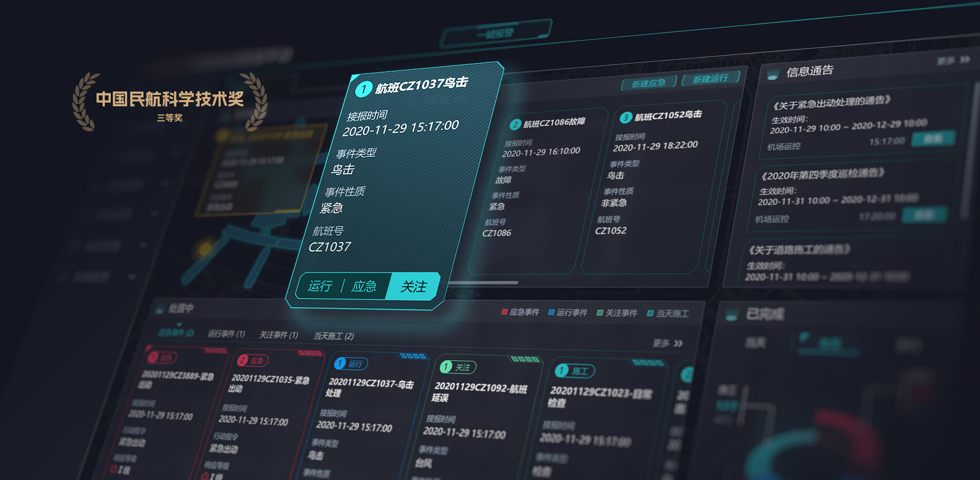Click the flight number CZ1086 value

point(497,233)
